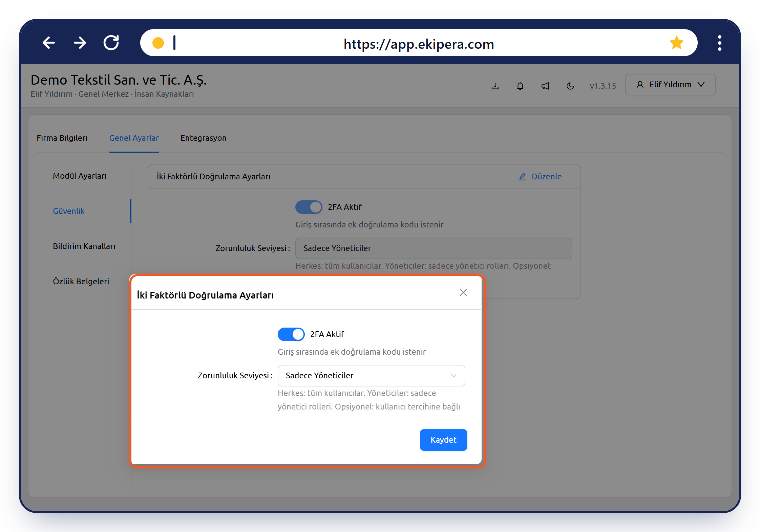Select the Genel Ayarlar tab

click(x=134, y=138)
